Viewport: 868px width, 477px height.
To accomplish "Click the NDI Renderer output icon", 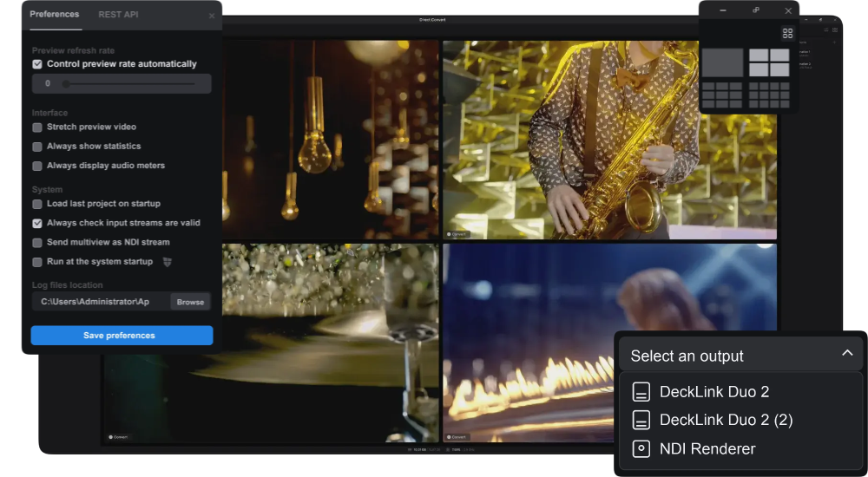I will pos(641,448).
